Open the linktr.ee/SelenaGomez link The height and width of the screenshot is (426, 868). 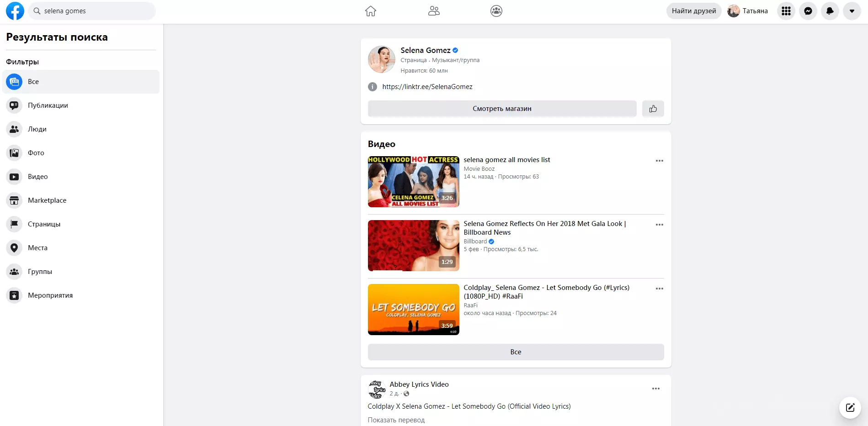coord(427,87)
